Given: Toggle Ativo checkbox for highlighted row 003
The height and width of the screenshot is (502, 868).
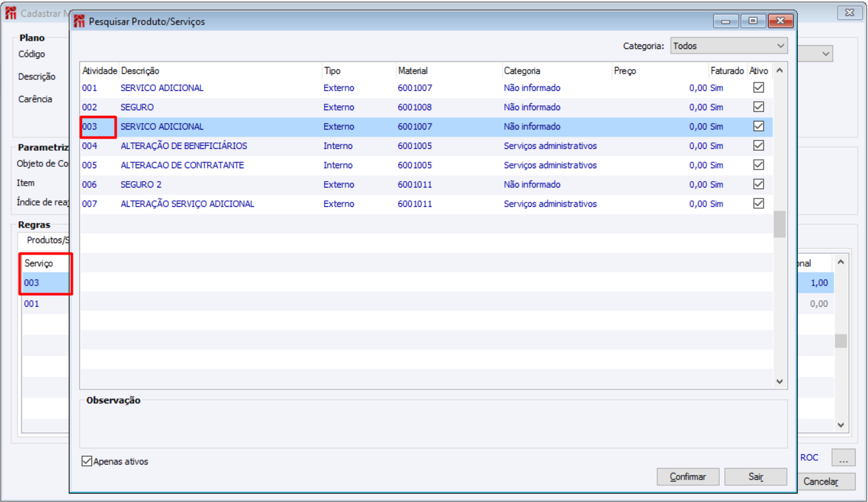Looking at the screenshot, I should [758, 126].
